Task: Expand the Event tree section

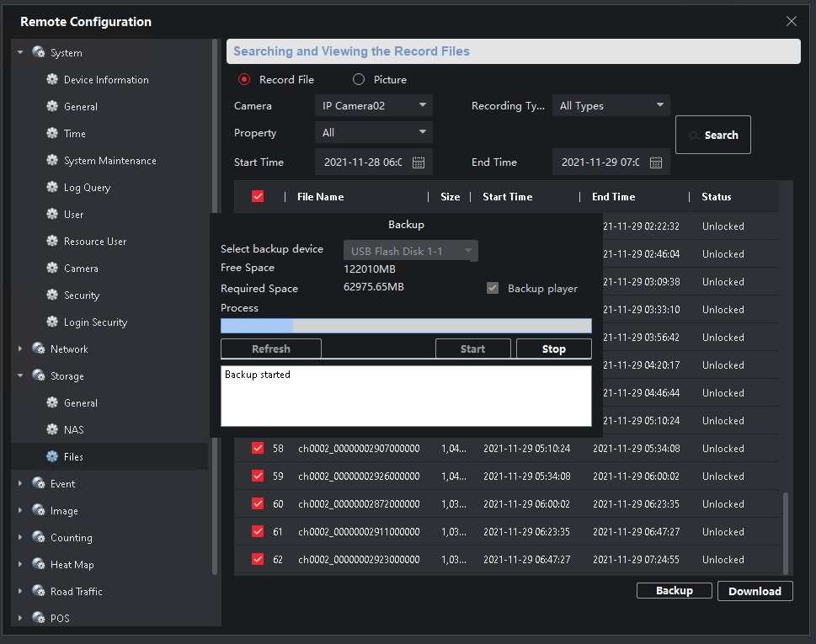Action: [20, 484]
